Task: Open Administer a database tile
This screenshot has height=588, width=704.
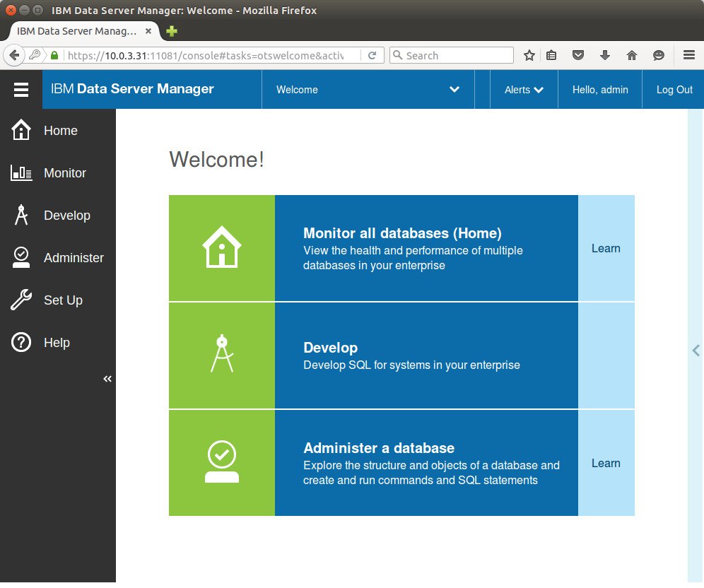Action: click(x=426, y=463)
